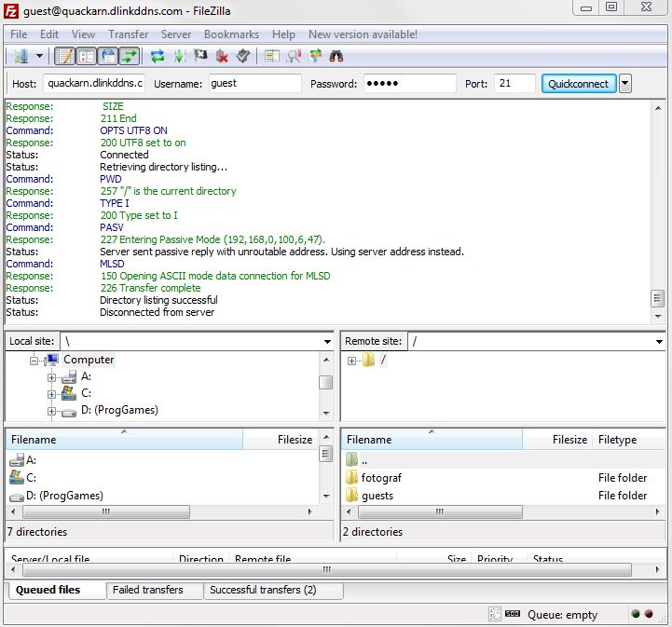The width and height of the screenshot is (672, 627).
Task: Cancel the current operation
Action: click(x=200, y=56)
